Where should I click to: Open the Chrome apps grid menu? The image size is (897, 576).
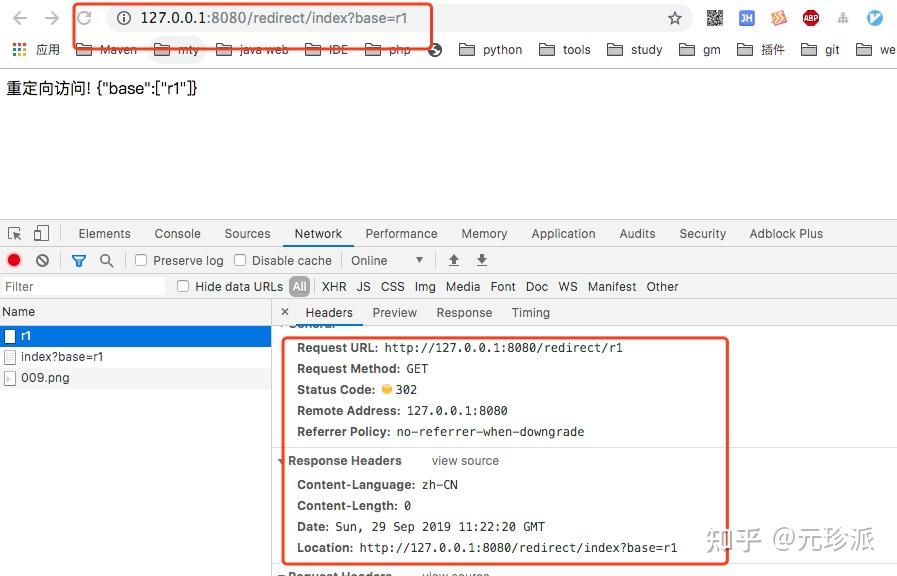click(x=17, y=49)
